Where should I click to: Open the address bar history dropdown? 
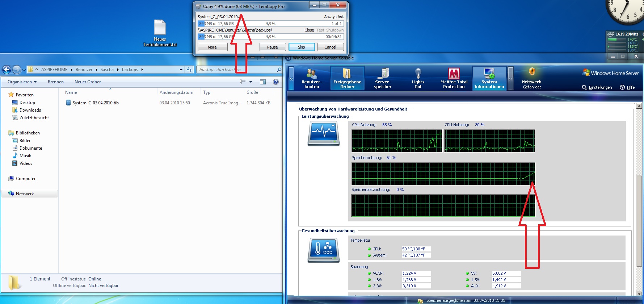click(181, 70)
